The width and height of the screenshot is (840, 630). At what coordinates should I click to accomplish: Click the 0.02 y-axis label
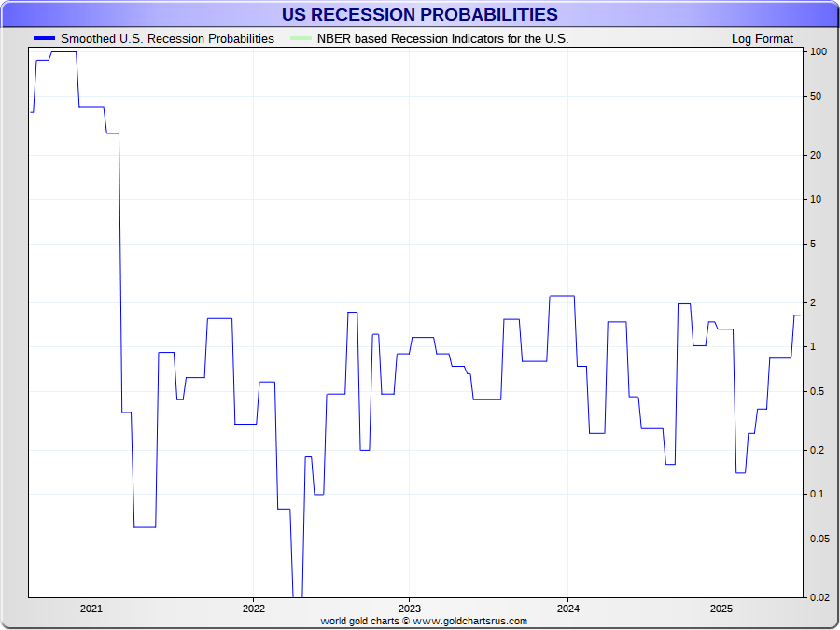819,597
